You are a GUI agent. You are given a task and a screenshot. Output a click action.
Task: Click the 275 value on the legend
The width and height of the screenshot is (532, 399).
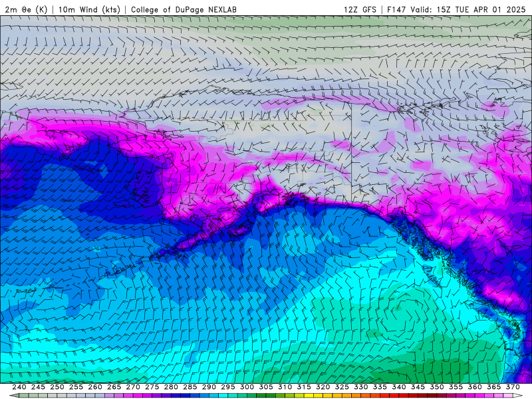pyautogui.click(x=152, y=387)
